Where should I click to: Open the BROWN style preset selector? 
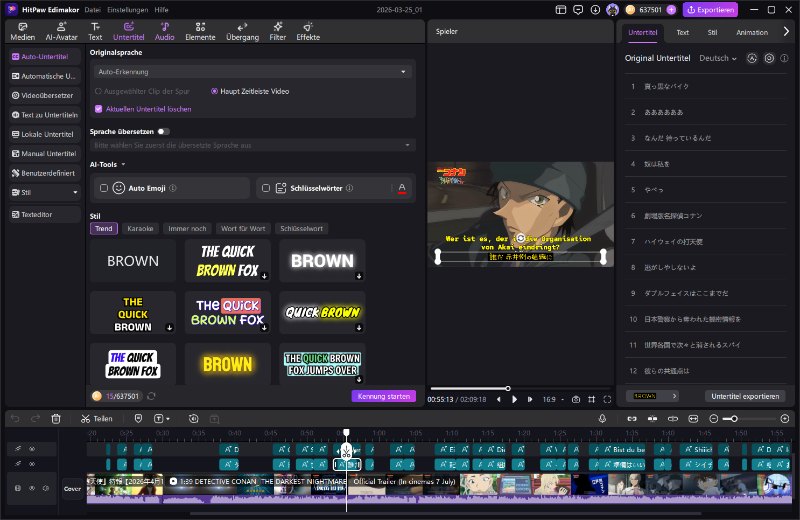tap(653, 396)
